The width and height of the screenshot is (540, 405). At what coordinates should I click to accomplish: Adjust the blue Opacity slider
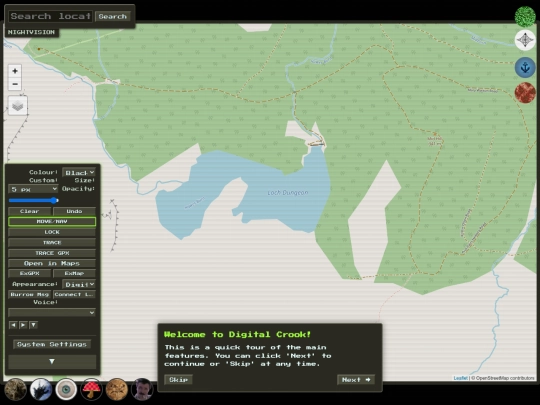[x=33, y=200]
